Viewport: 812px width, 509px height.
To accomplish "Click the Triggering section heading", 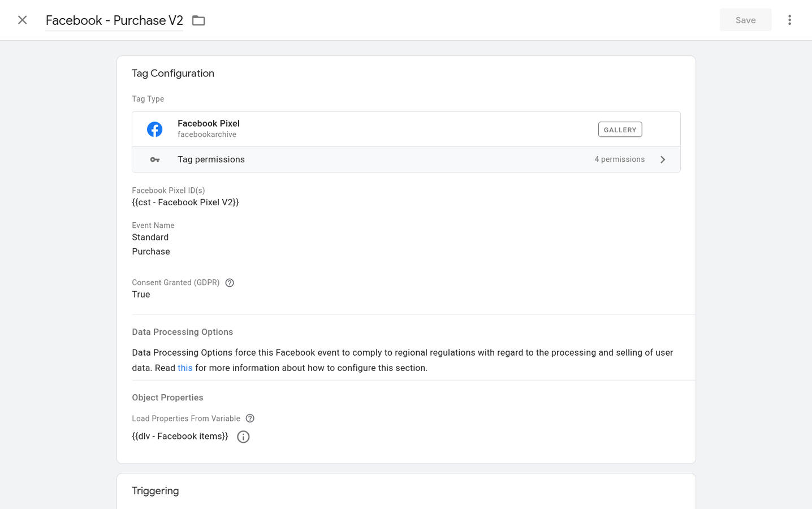I will point(156,491).
